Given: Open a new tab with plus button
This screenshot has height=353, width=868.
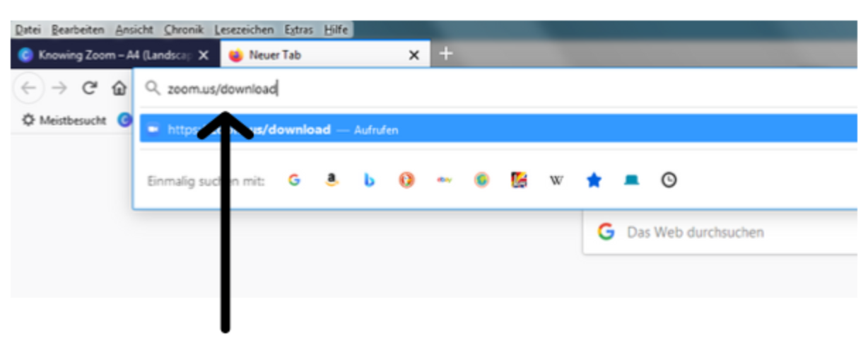Looking at the screenshot, I should click(x=445, y=54).
